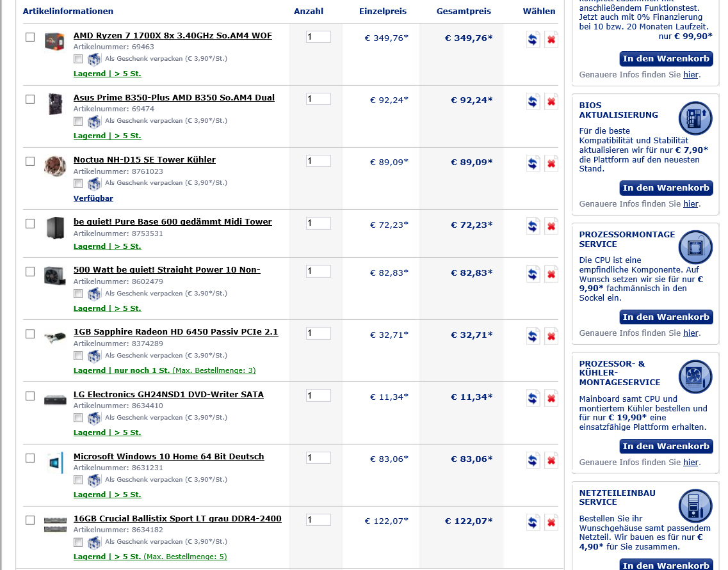Remove 500 Watt be quiet! power supply red X
The image size is (728, 570).
point(551,274)
